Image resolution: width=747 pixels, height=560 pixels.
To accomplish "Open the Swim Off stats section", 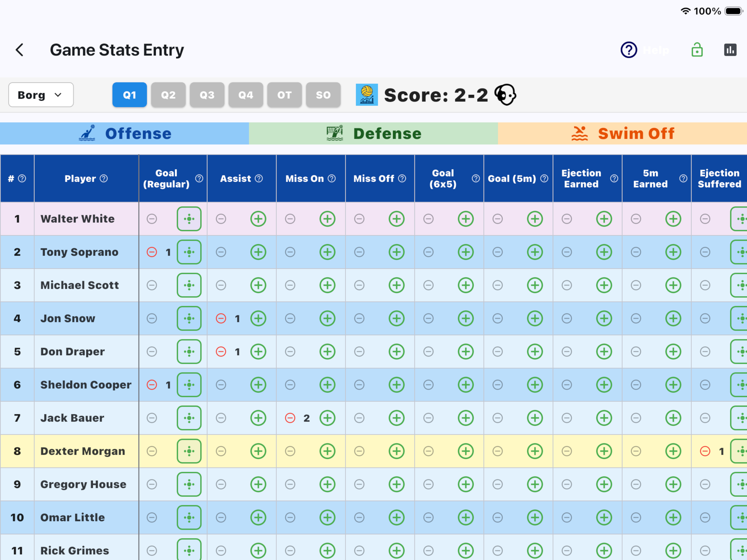I will click(622, 133).
